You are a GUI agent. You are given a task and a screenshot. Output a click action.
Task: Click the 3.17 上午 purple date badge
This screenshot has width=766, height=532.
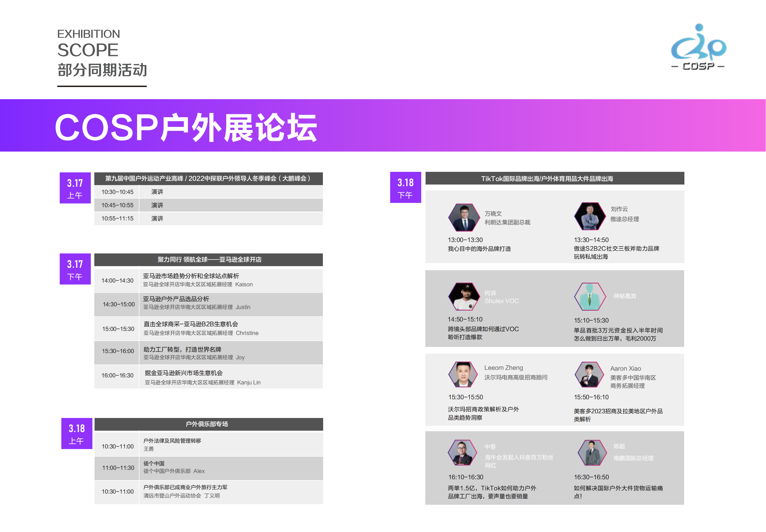point(75,188)
